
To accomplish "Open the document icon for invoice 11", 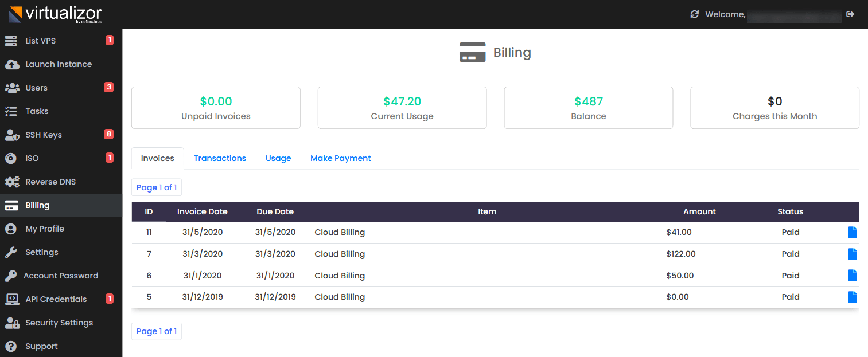I will coord(852,232).
